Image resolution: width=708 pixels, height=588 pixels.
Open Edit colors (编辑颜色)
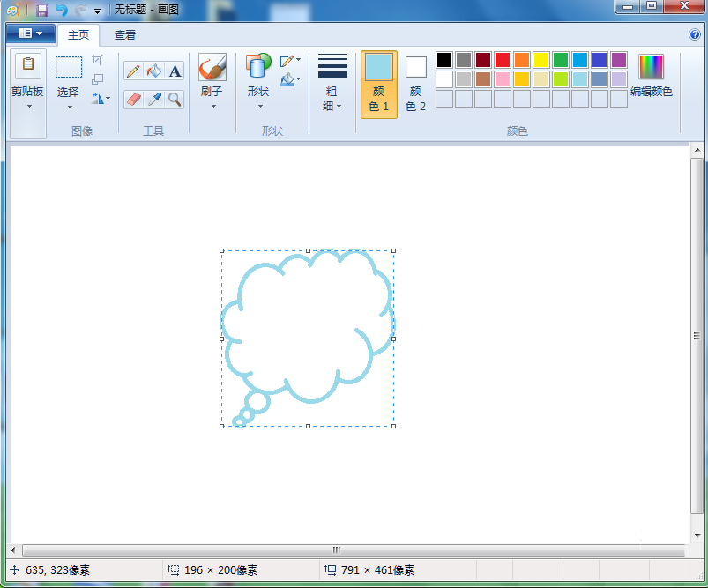[x=651, y=76]
